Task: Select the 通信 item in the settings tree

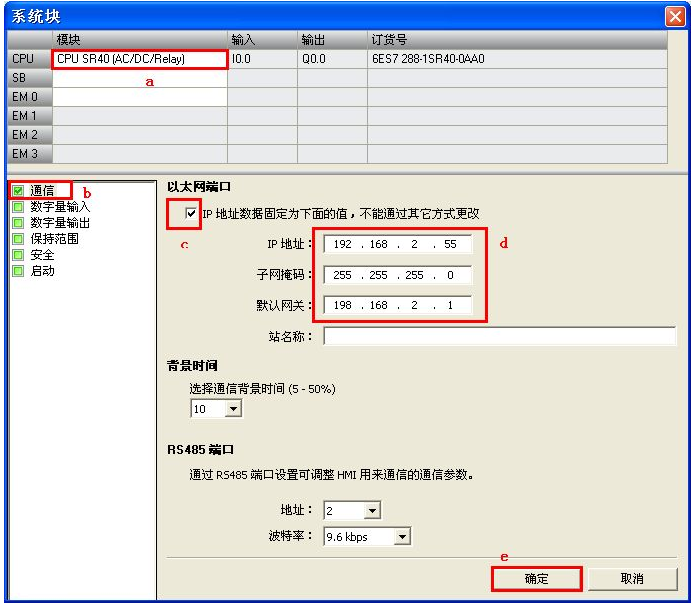Action: 42,191
